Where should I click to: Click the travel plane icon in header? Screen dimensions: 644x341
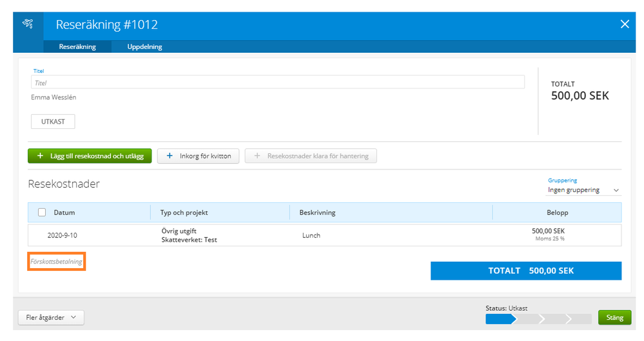[x=27, y=24]
